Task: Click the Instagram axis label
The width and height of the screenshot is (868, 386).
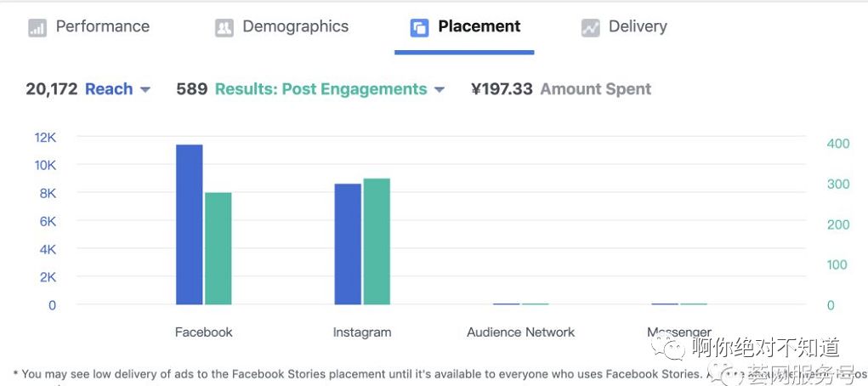Action: tap(362, 332)
